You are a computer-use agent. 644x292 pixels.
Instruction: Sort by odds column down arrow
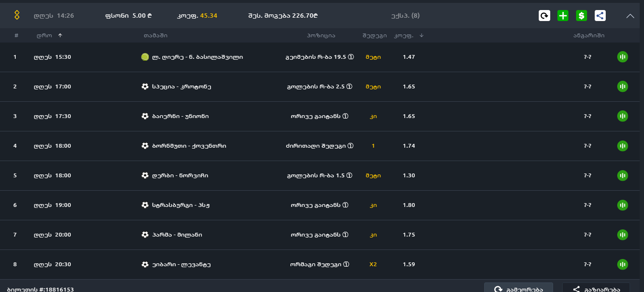[x=422, y=35]
